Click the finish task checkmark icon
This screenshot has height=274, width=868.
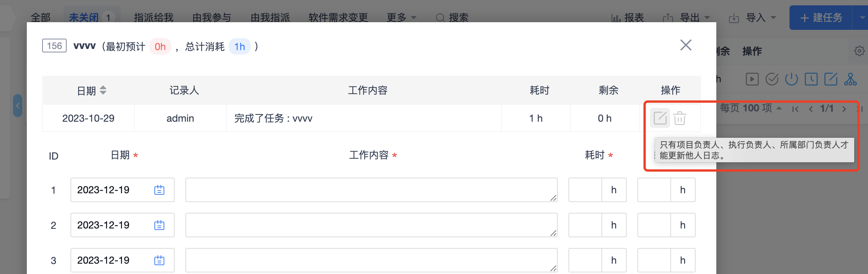point(772,79)
